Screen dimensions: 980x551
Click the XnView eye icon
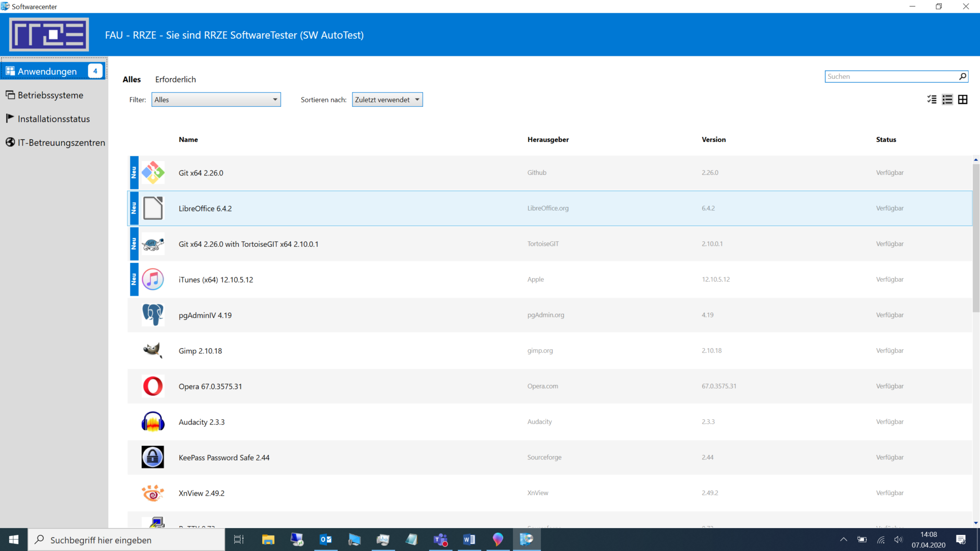tap(153, 493)
